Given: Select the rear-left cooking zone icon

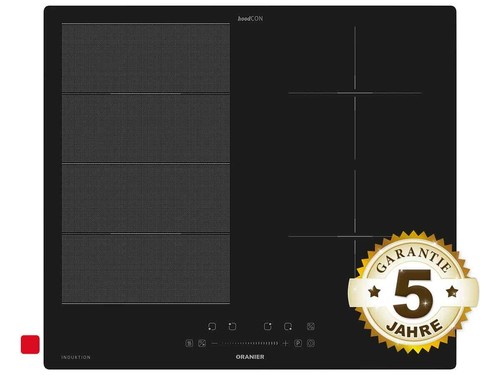Looking at the screenshot, I should click(232, 326).
